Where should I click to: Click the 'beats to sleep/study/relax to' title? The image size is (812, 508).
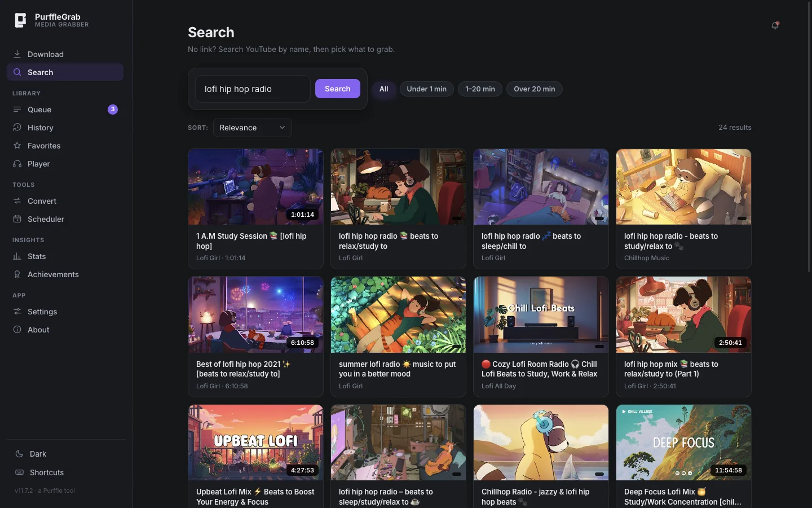pos(386,497)
